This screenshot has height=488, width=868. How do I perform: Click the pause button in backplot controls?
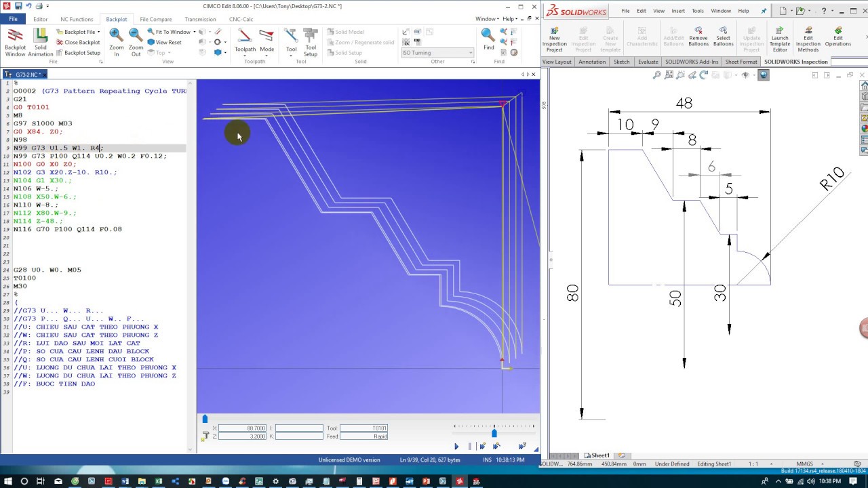[469, 446]
